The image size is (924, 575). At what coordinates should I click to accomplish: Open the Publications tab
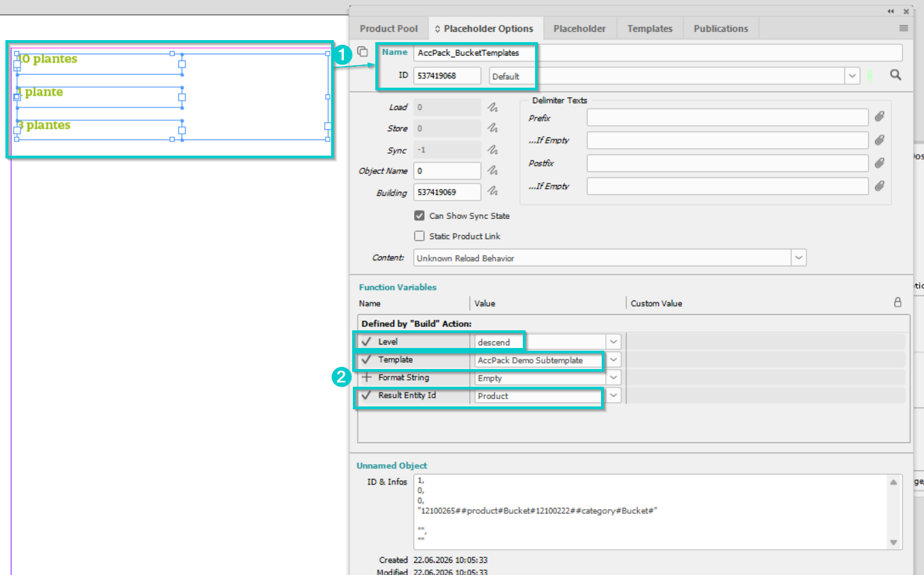pyautogui.click(x=721, y=29)
